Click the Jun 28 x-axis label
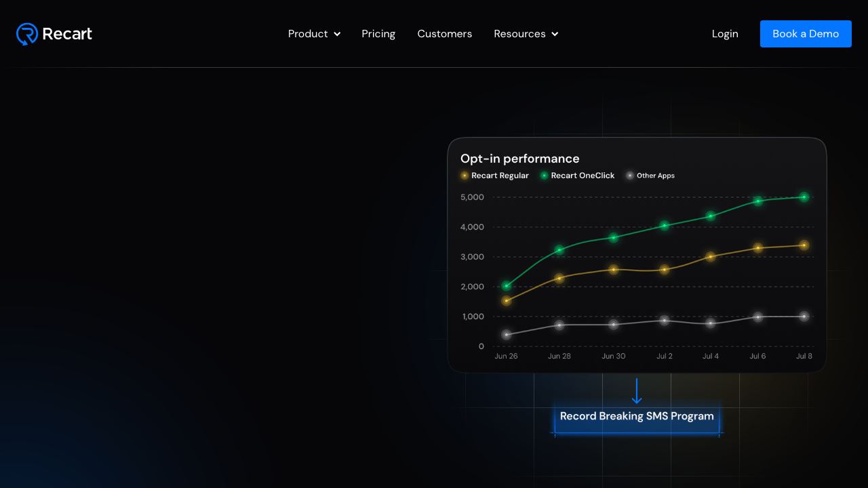The image size is (868, 488). [x=559, y=356]
